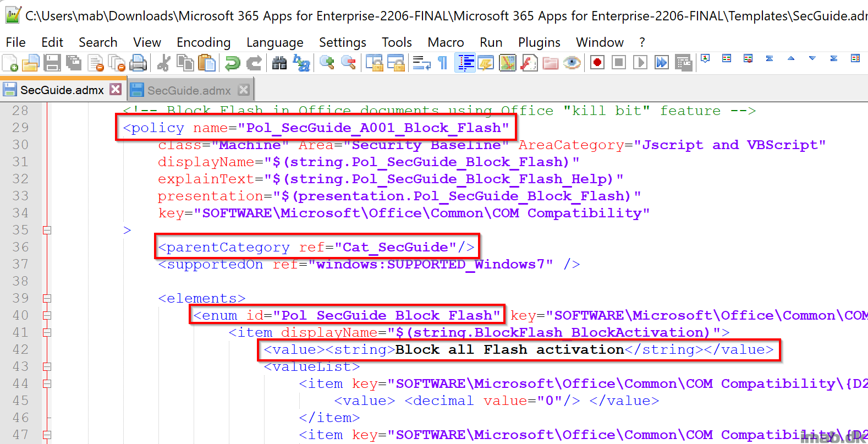The image size is (868, 444).
Task: Collapse the elements fold at line 39
Action: 47,298
